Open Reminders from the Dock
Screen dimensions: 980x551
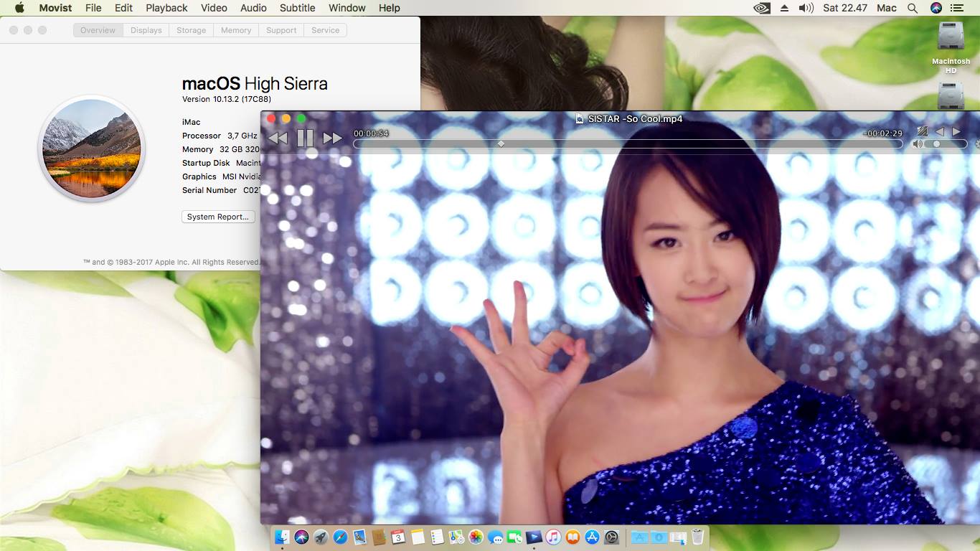437,537
